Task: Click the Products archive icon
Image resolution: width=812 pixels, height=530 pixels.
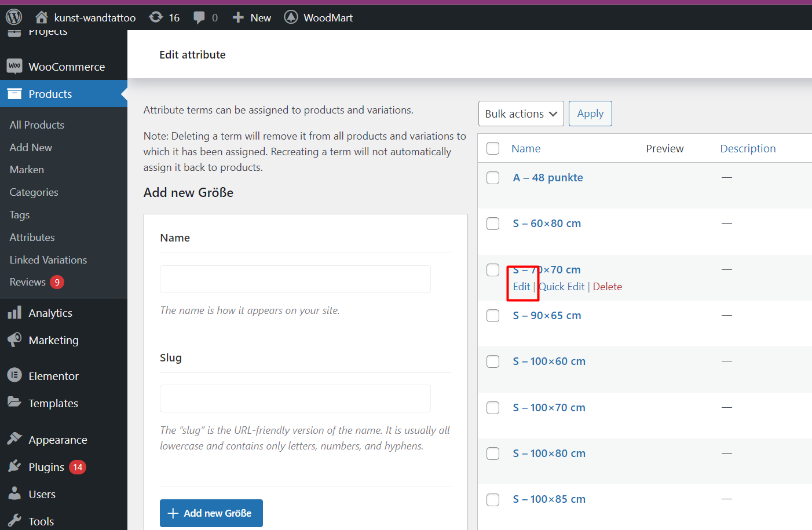Action: [14, 94]
